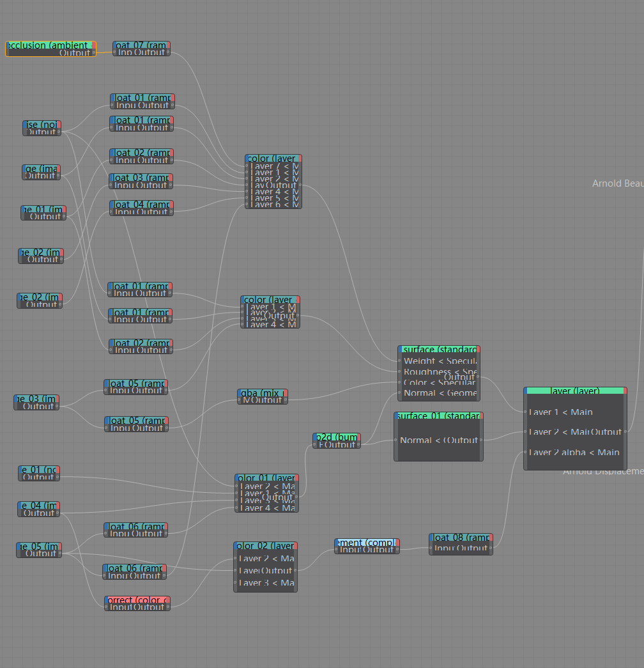Click Input port of float_07 ramp node
The width and height of the screenshot is (644, 668).
[114, 52]
